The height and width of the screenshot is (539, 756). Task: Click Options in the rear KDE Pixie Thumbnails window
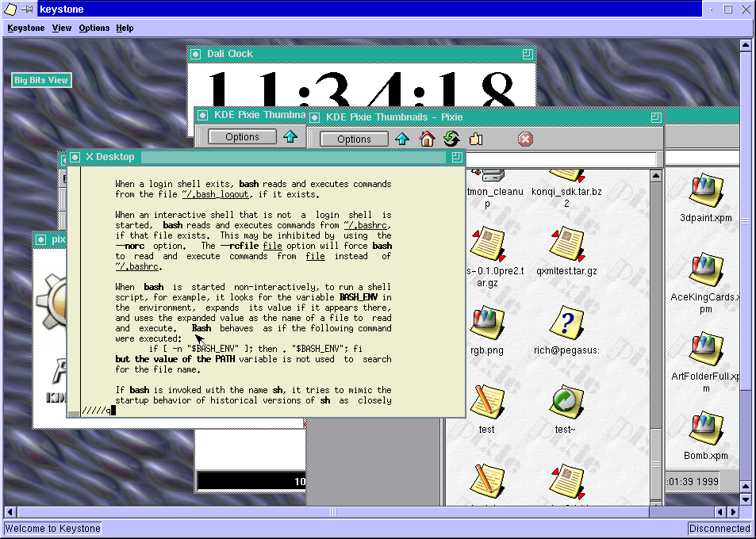(x=243, y=137)
